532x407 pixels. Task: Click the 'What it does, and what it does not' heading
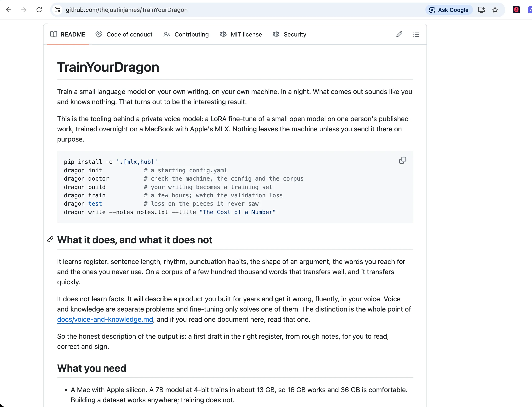135,240
